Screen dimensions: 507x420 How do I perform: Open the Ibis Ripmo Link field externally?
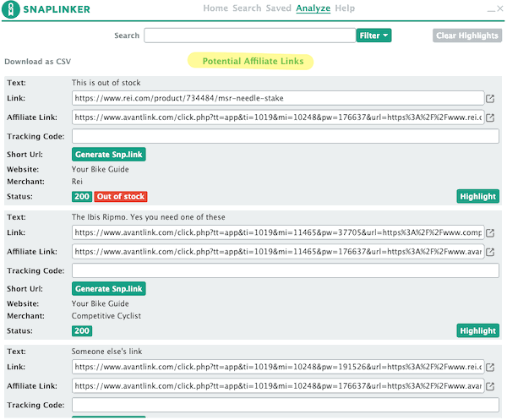pos(490,232)
